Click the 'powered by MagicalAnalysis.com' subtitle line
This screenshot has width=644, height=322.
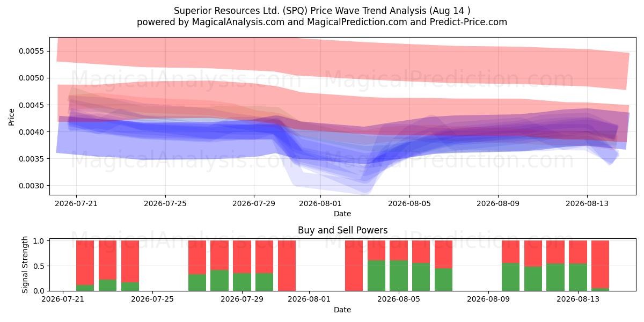click(x=322, y=22)
